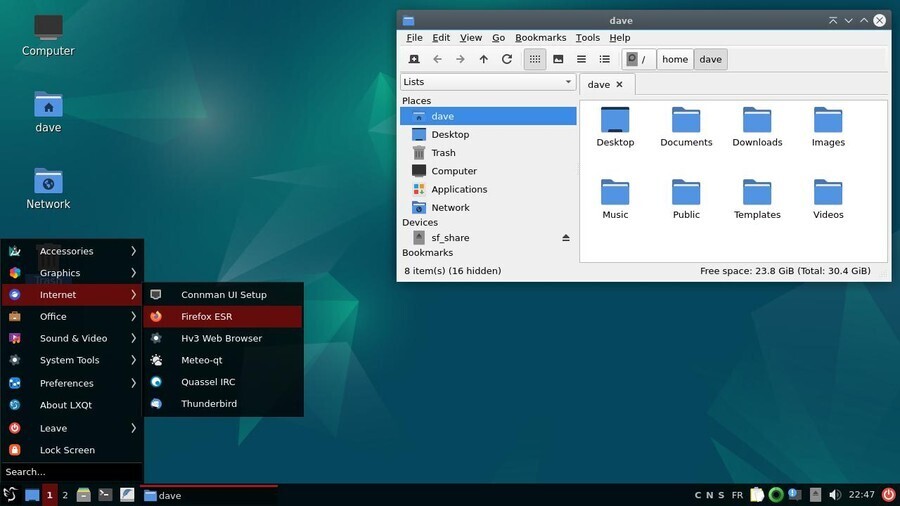The image size is (900, 506).
Task: Reload the current folder view
Action: point(507,59)
